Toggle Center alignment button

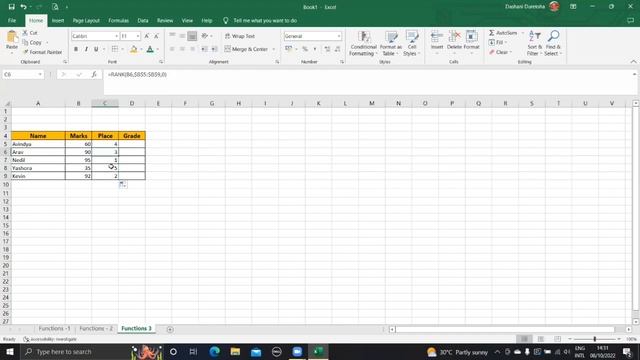pos(182,49)
